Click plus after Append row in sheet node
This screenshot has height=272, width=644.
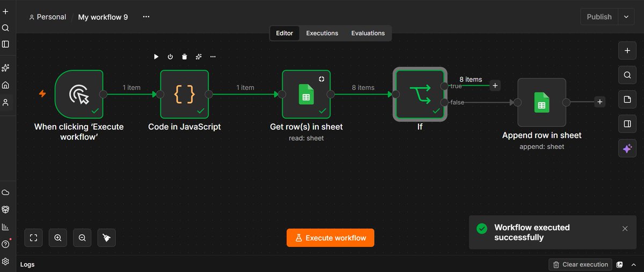pyautogui.click(x=600, y=102)
